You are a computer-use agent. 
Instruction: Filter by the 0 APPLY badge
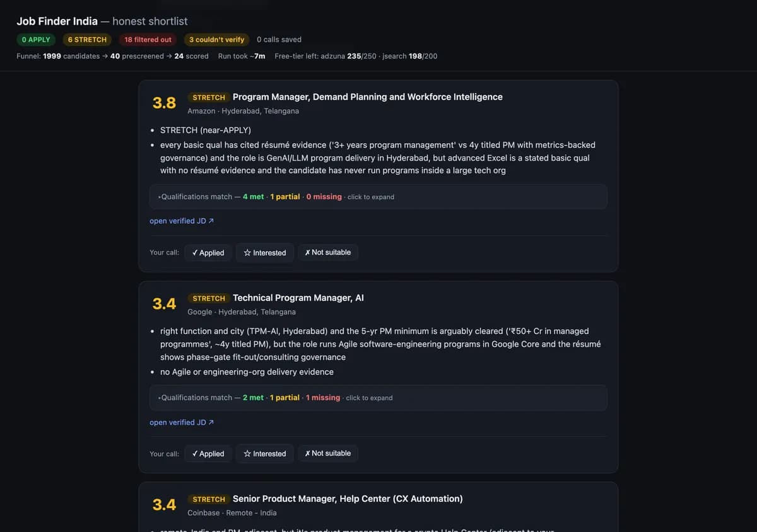(36, 40)
